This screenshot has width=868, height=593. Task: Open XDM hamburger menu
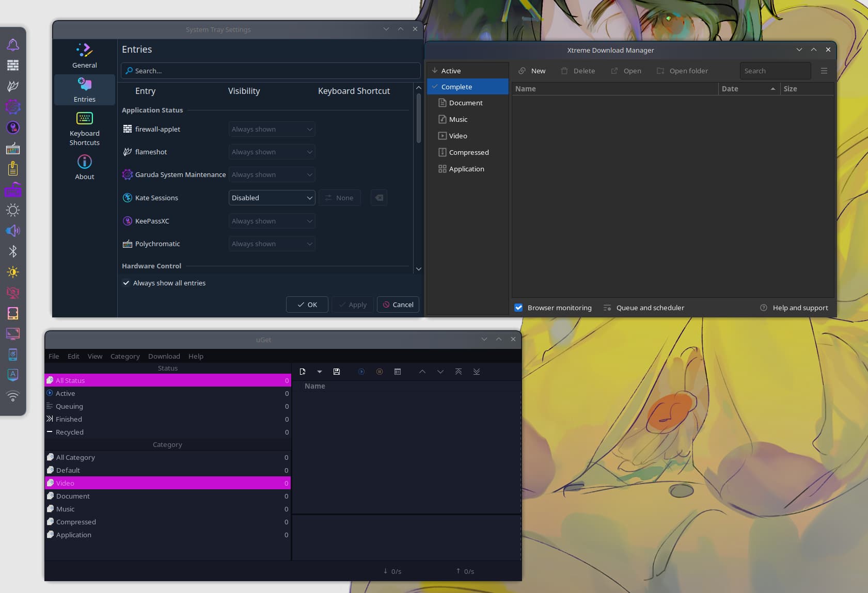[824, 71]
